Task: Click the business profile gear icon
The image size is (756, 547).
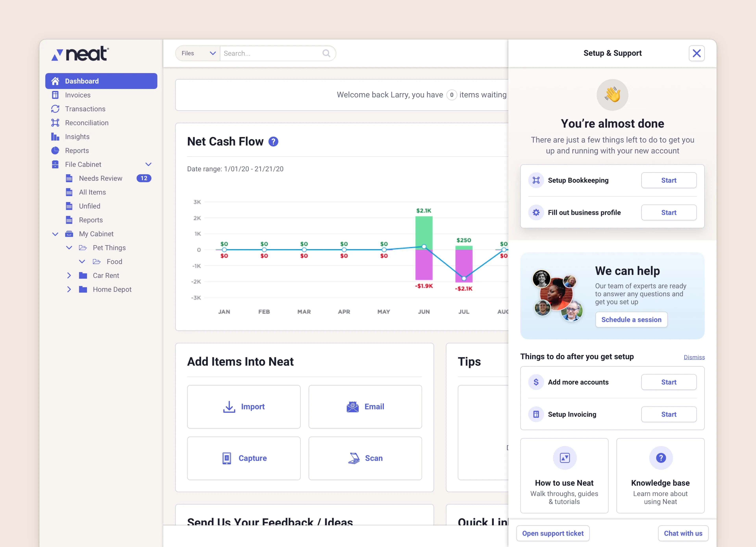Action: tap(536, 213)
